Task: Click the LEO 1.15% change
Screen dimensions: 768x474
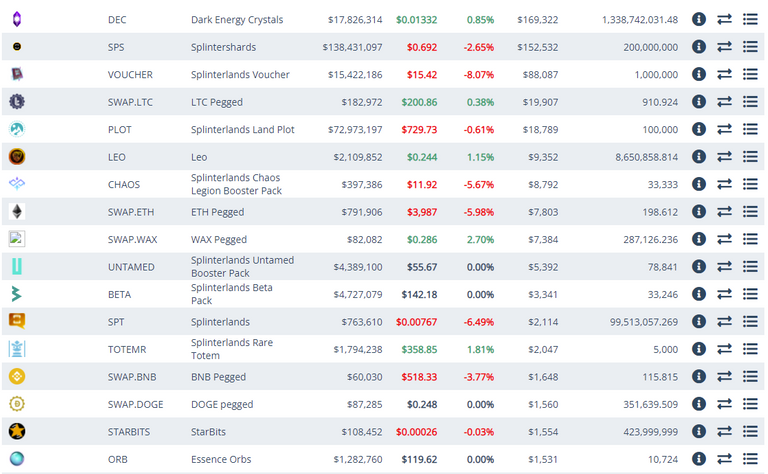Action: coord(480,157)
